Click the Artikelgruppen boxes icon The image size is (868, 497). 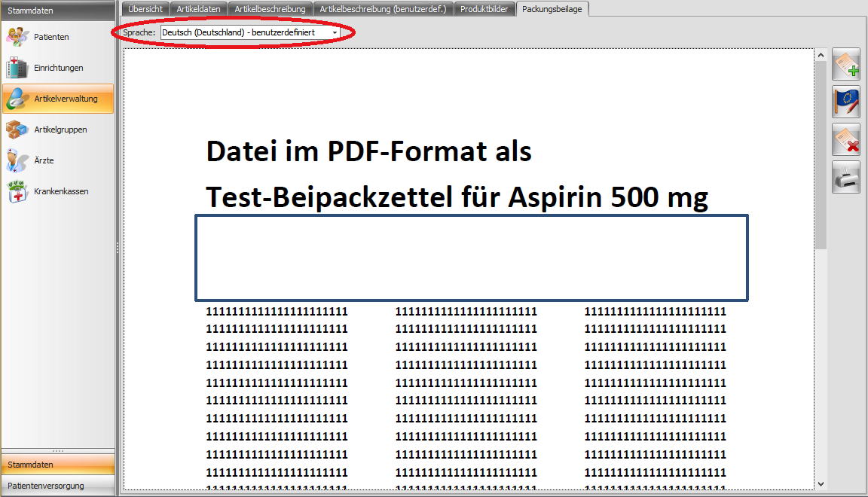tap(17, 130)
